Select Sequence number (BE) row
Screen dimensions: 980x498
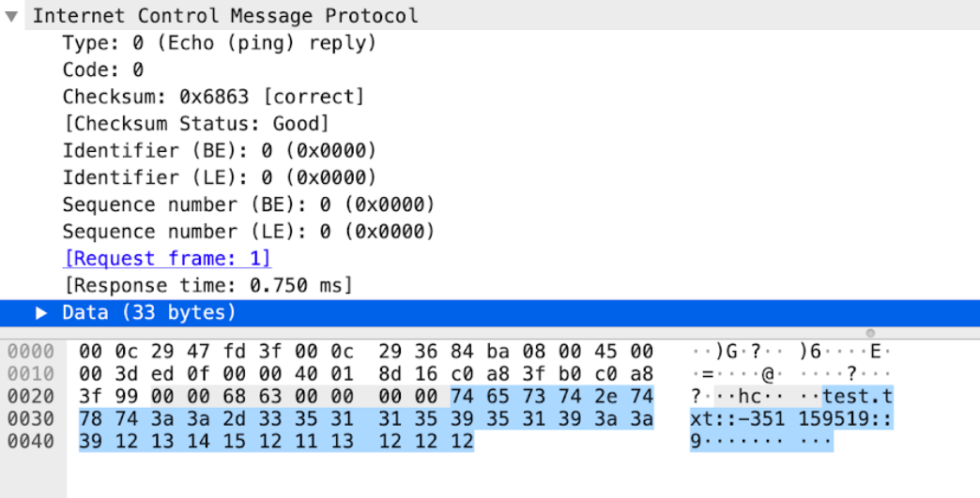point(249,204)
